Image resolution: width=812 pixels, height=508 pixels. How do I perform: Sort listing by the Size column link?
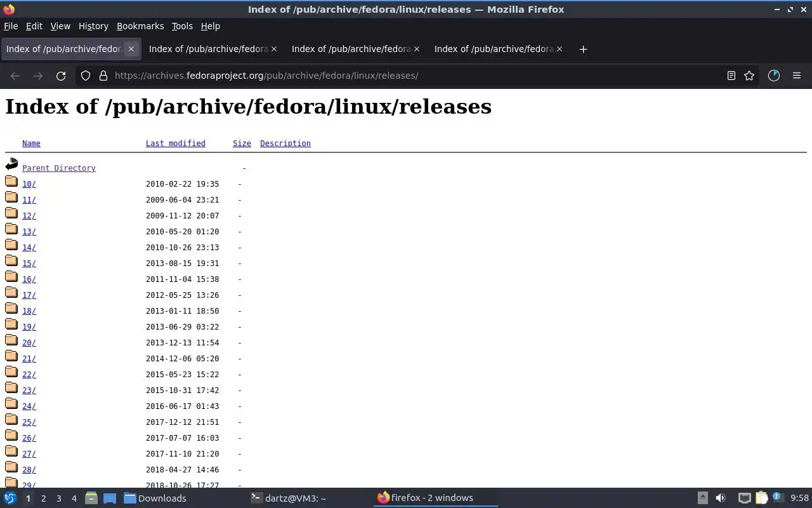pyautogui.click(x=242, y=144)
